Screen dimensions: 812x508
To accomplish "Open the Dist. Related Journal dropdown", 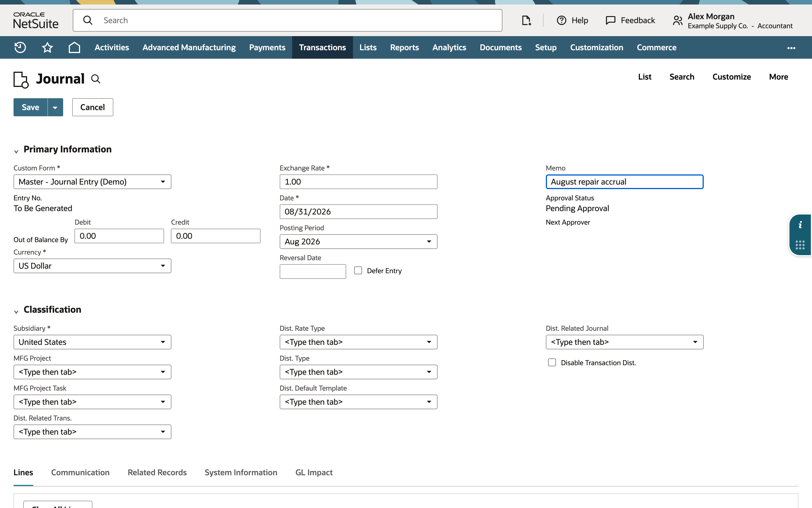I will pyautogui.click(x=625, y=342).
